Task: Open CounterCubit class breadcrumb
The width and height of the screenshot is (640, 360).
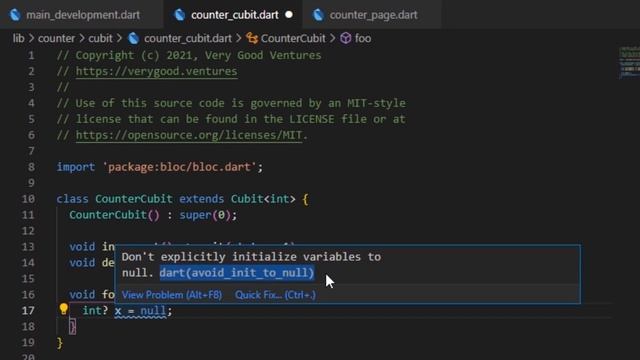Action: pyautogui.click(x=293, y=38)
